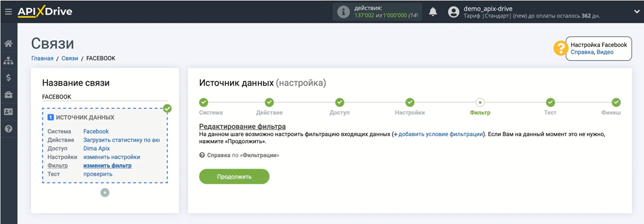Image resolution: width=644 pixels, height=224 pixels.
Task: Open the notifications bell
Action: click(x=433, y=12)
